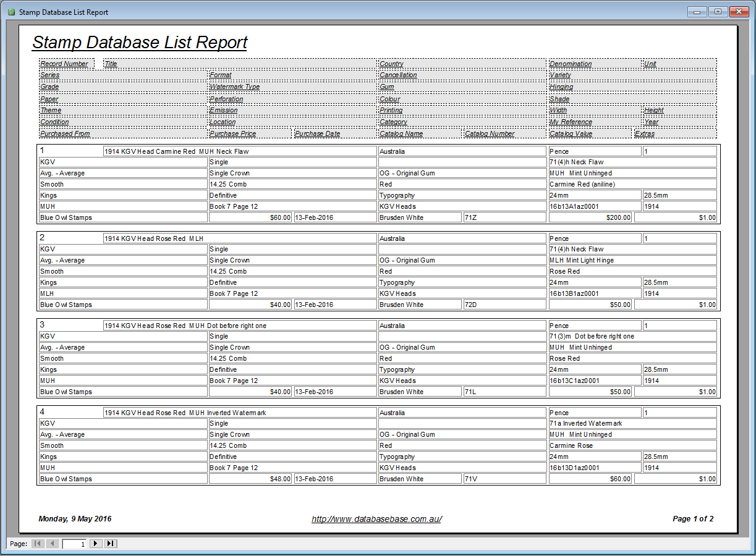Image resolution: width=756 pixels, height=556 pixels.
Task: Click the Denomination header label
Action: (x=570, y=64)
